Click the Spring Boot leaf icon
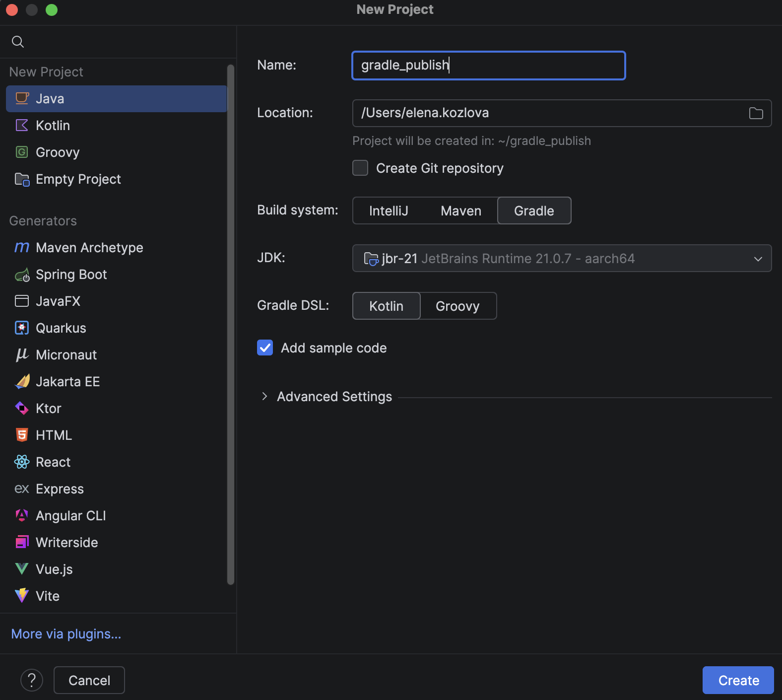The image size is (782, 700). pos(22,274)
